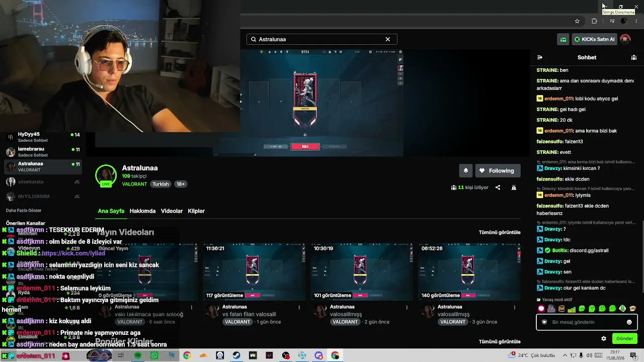The height and width of the screenshot is (362, 644).
Task: Expand Daha Fazla Göster in sidebar
Action: 24,210
